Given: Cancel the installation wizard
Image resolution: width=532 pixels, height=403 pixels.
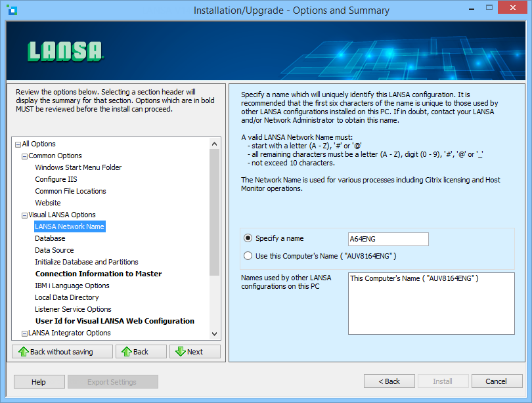Looking at the screenshot, I should coord(497,381).
